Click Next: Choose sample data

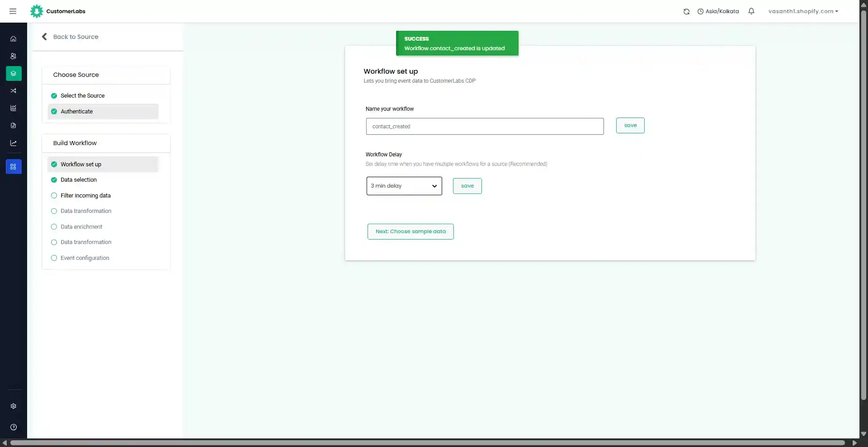coord(410,232)
